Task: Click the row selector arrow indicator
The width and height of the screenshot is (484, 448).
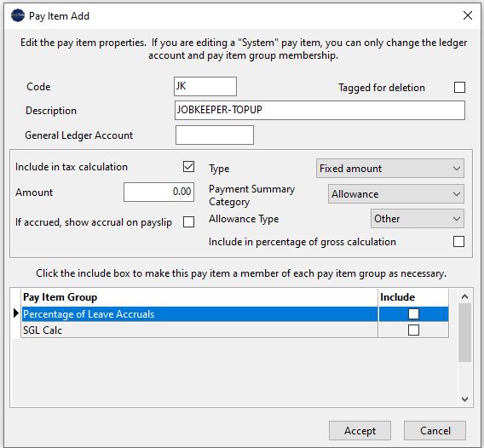Action: (x=16, y=313)
